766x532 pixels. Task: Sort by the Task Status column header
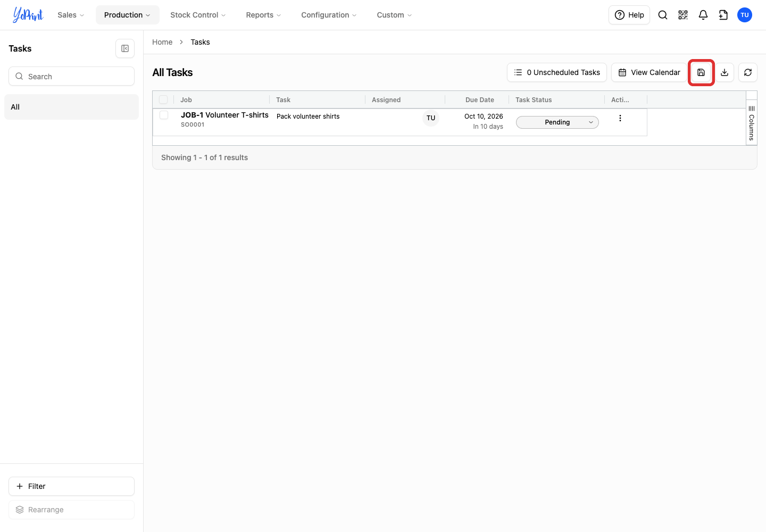[534, 100]
